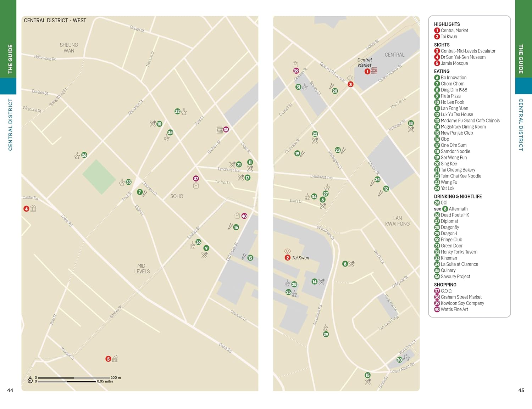The height and width of the screenshot is (409, 532).
Task: Click the Kowloon Soy Company marker 39
Action: pyautogui.click(x=296, y=71)
